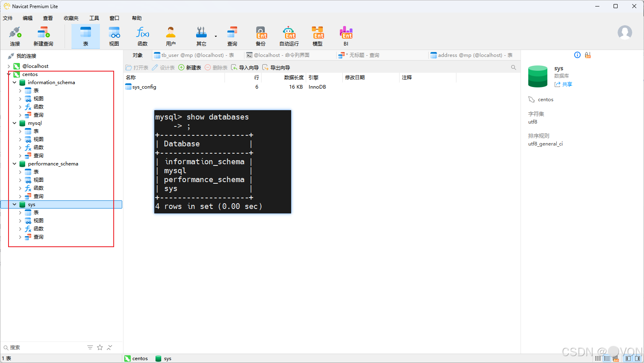
Task: Expand the @localhost connection node
Action: coord(9,66)
